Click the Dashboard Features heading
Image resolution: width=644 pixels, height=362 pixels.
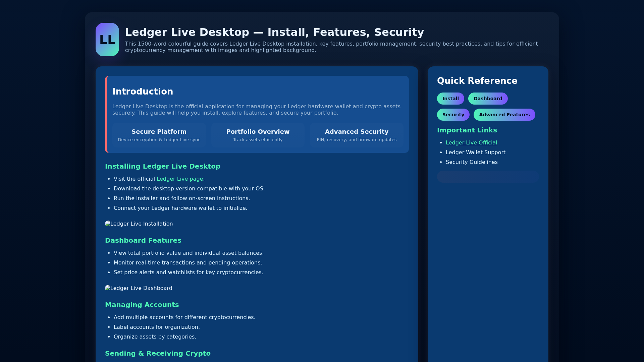[143, 240]
